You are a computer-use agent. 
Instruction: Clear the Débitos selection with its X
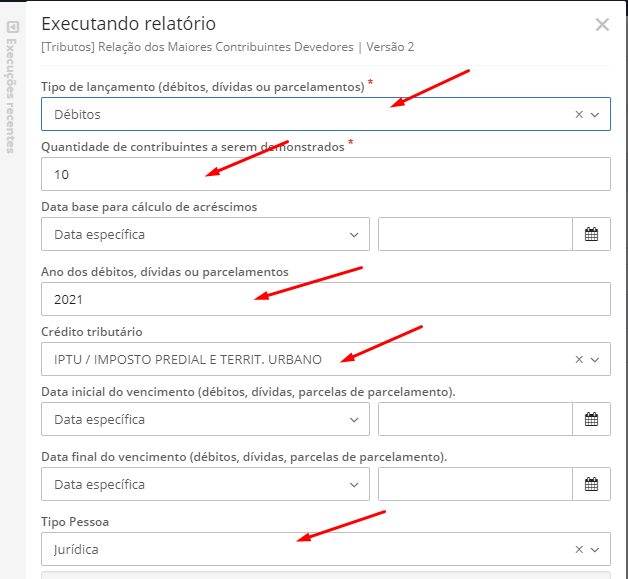579,115
